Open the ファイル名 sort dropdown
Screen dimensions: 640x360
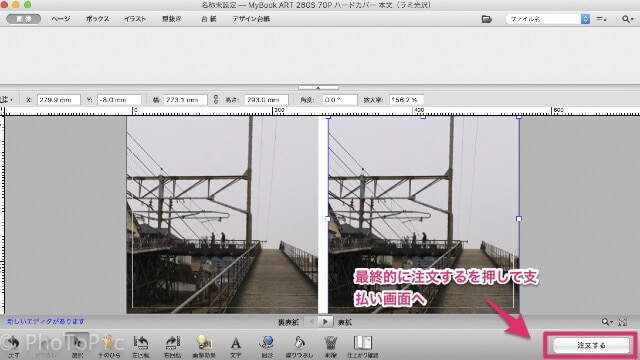tap(548, 19)
